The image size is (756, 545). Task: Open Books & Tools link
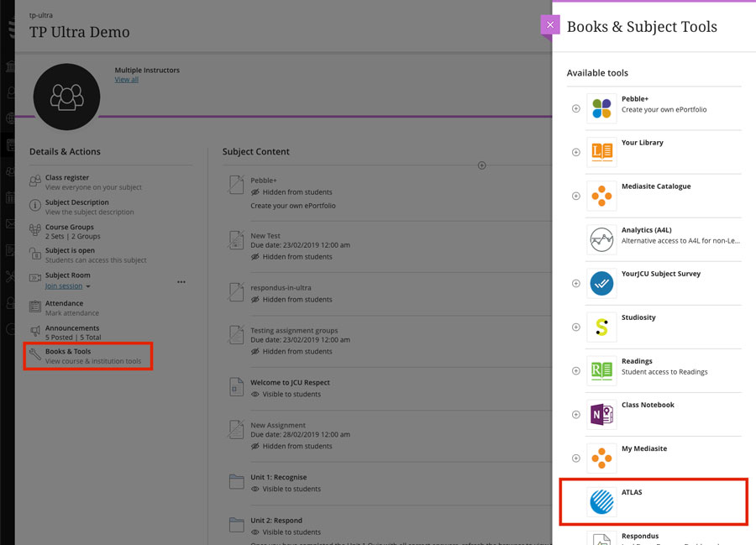68,351
